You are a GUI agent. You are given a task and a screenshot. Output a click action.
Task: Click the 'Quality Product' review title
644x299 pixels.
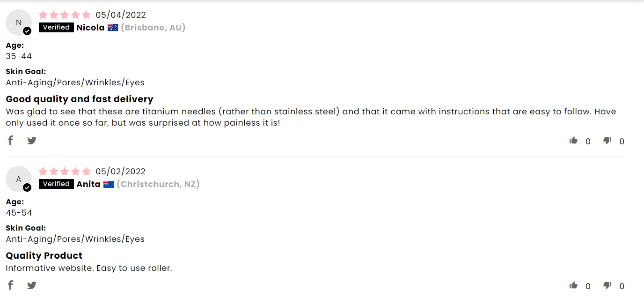(x=44, y=255)
